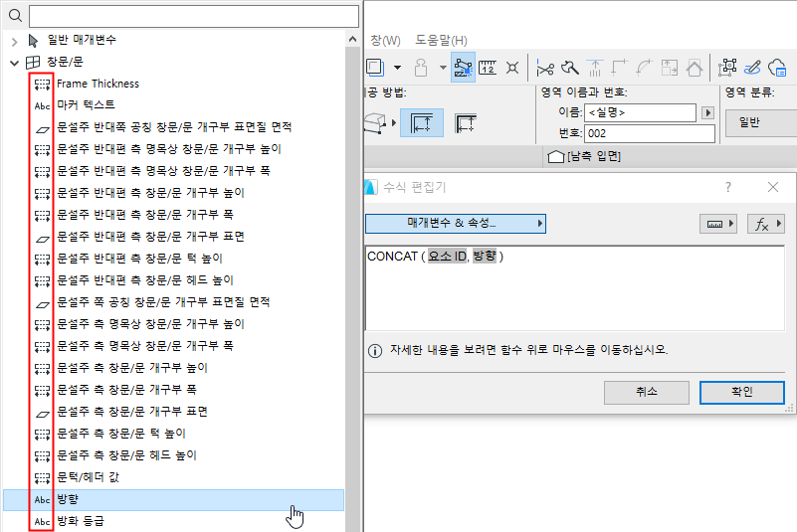Switch to the [남측 입면] tab
797x532 pixels.
point(584,156)
